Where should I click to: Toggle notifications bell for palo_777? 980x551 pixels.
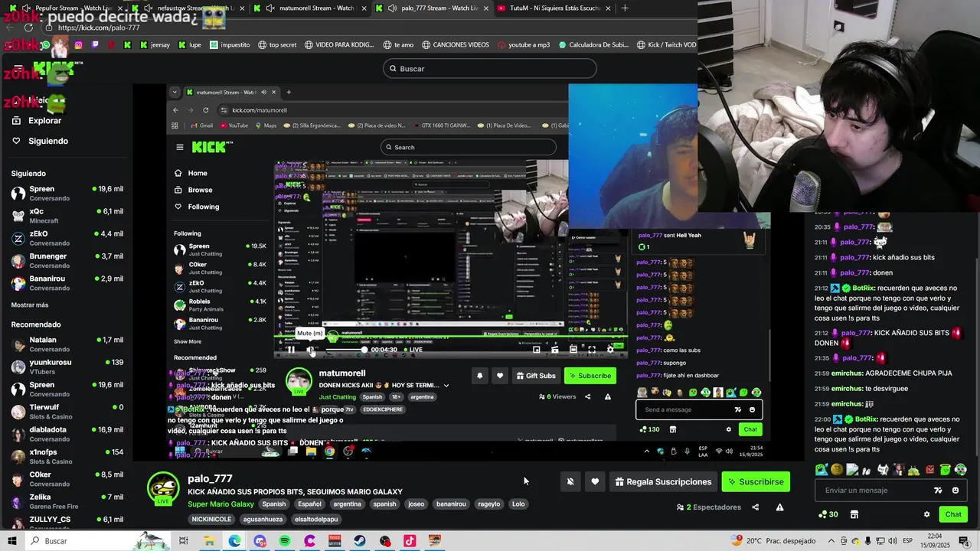pyautogui.click(x=570, y=482)
